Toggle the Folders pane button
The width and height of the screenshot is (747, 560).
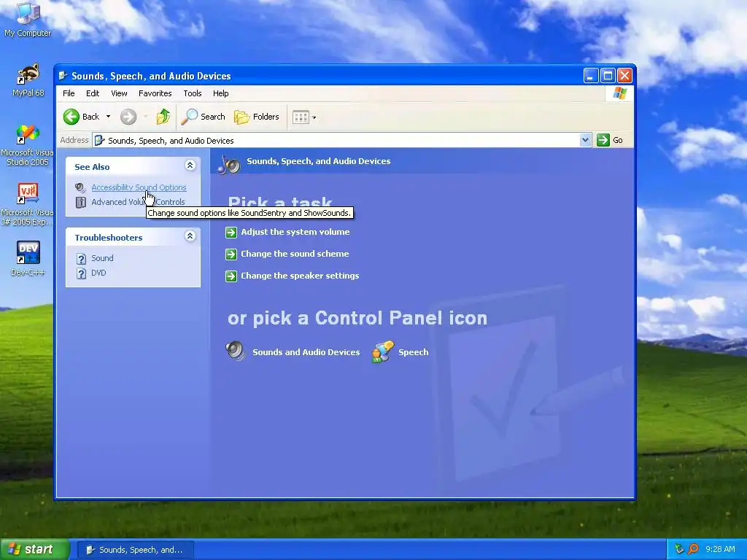point(256,117)
